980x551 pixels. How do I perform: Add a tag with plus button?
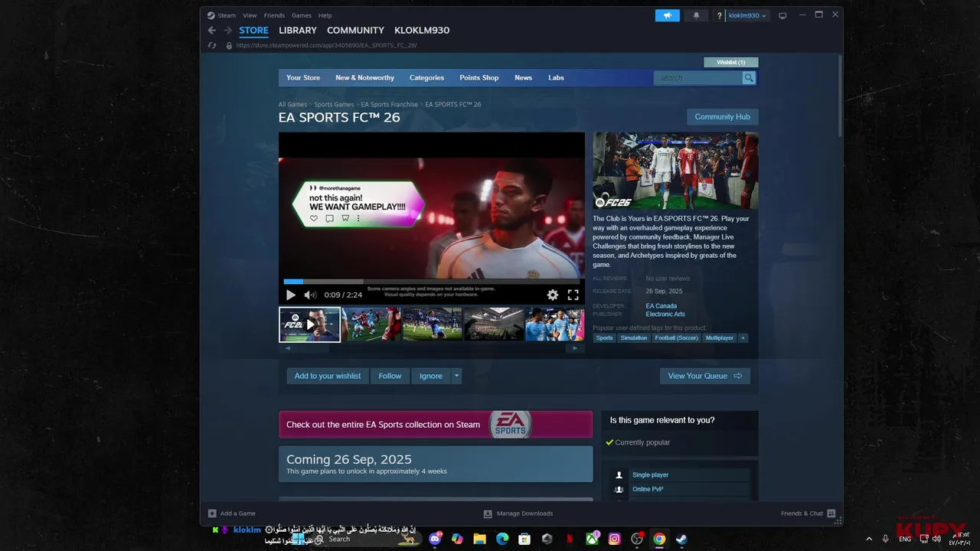tap(743, 338)
